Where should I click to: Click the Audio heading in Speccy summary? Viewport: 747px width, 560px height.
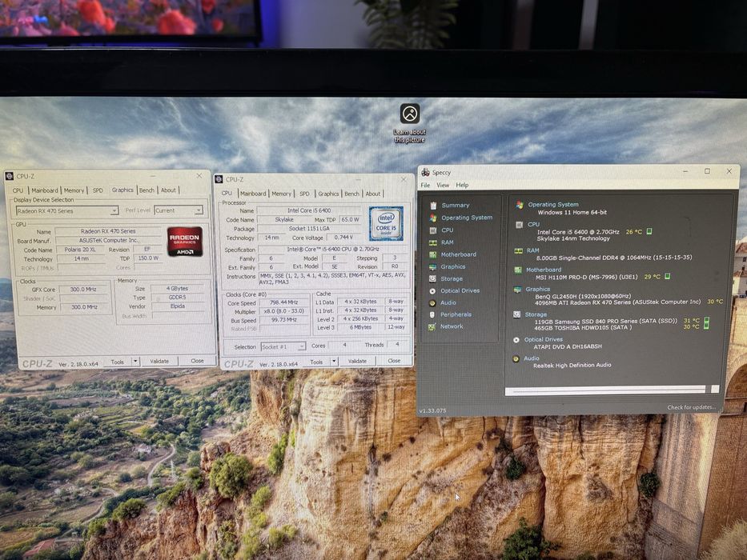tap(531, 358)
